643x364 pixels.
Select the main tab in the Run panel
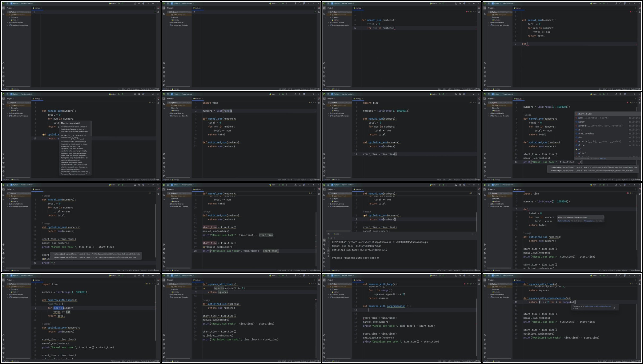click(336, 234)
